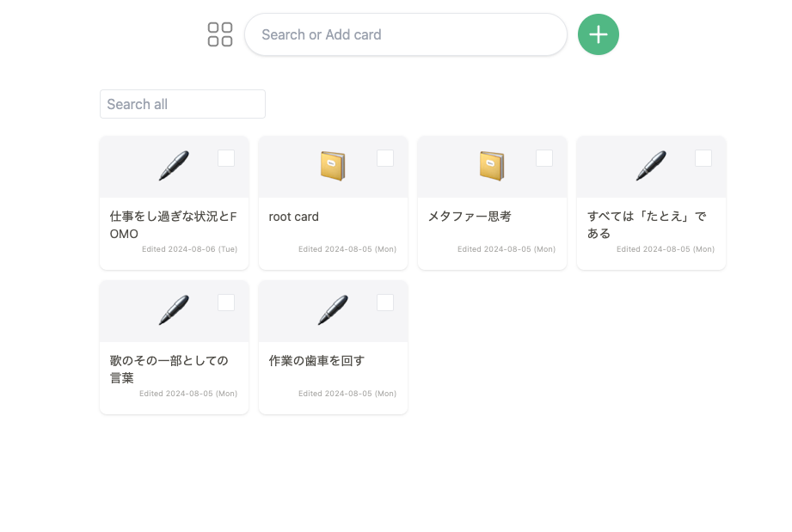This screenshot has height=532, width=792.
Task: Click the edited date on root card
Action: (347, 249)
